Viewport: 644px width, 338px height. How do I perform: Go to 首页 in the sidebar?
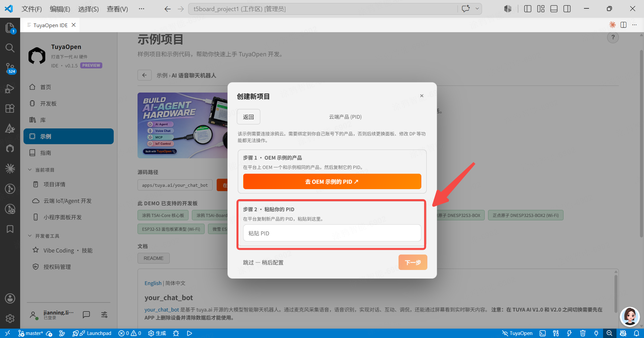click(68, 87)
